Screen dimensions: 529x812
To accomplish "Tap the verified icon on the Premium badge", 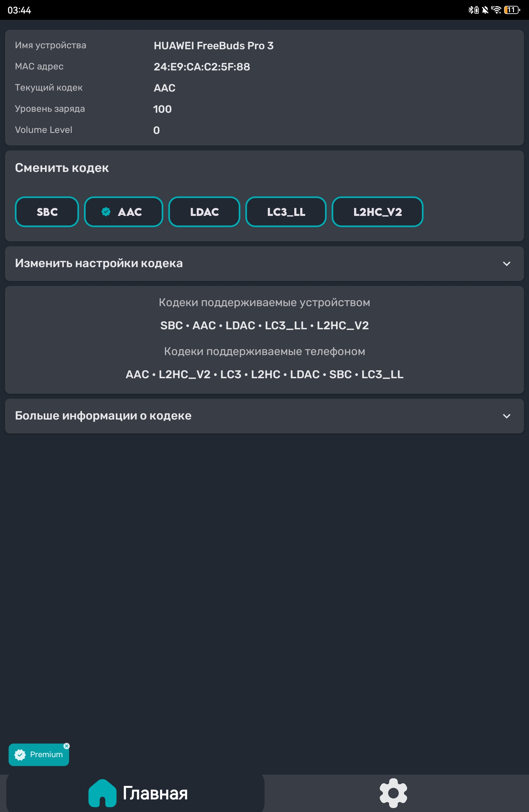I will 20,755.
